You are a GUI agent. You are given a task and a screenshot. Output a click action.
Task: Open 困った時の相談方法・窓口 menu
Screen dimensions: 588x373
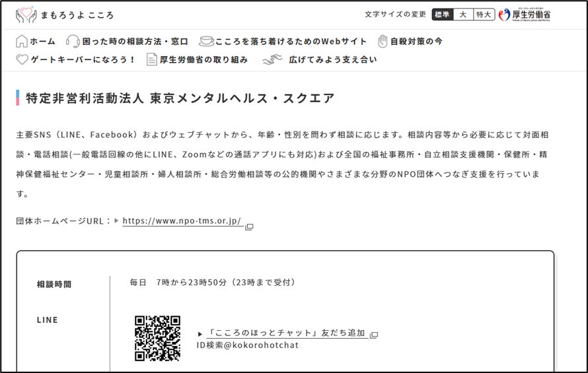(x=135, y=41)
